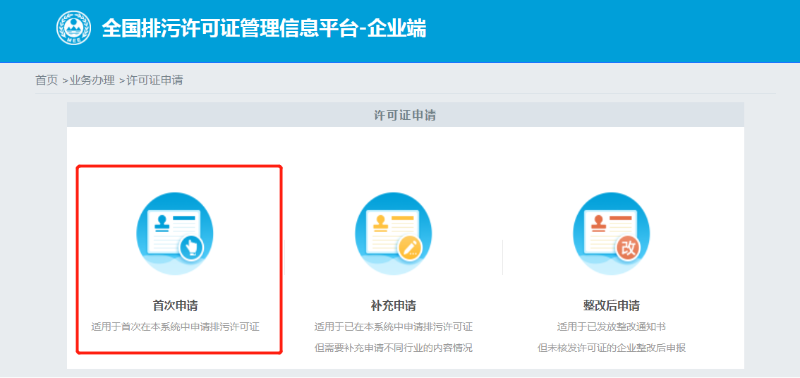
Task: Click the 许可证申请 panel header
Action: pos(405,115)
